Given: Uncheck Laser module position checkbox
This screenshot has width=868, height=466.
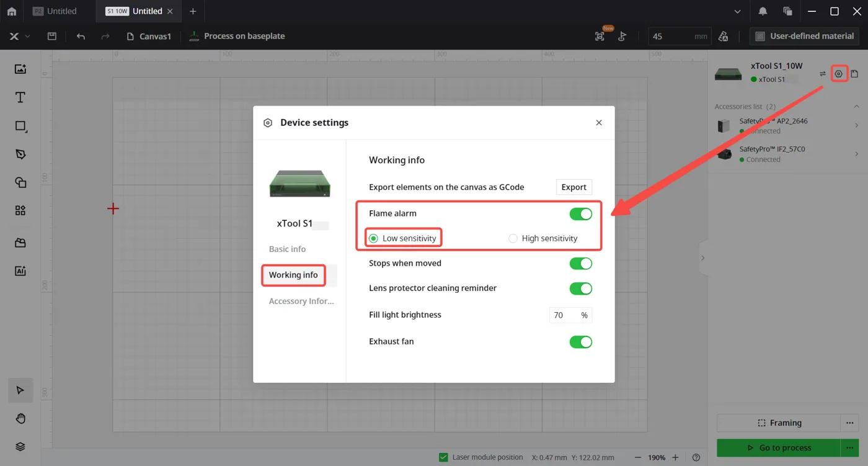Looking at the screenshot, I should click(443, 457).
